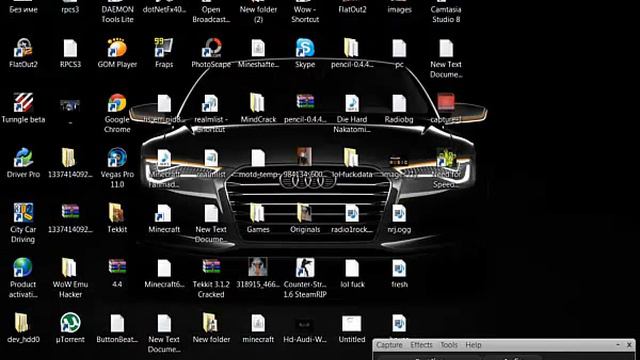640x360 pixels.
Task: Open the 4.4 RAR archive
Action: 117,267
